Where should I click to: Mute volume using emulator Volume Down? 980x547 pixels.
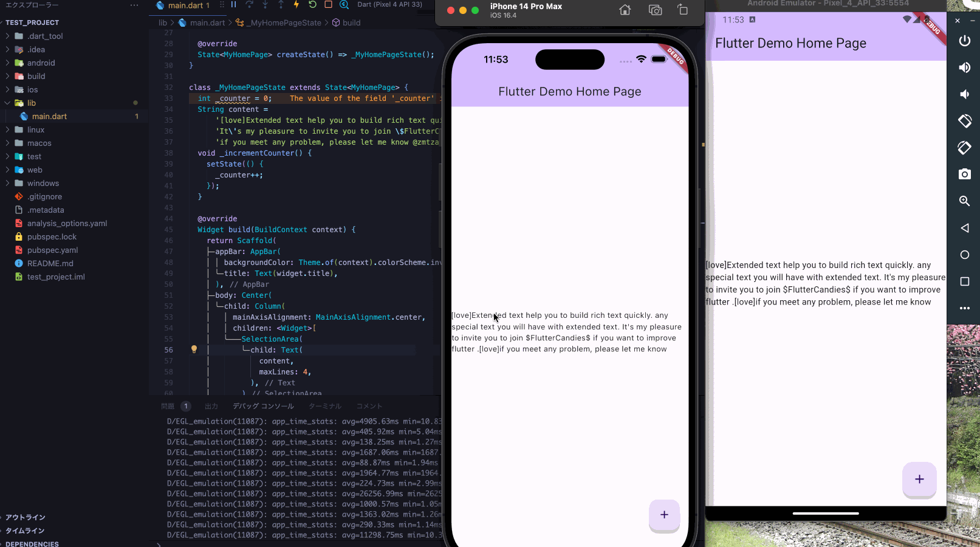pyautogui.click(x=964, y=94)
